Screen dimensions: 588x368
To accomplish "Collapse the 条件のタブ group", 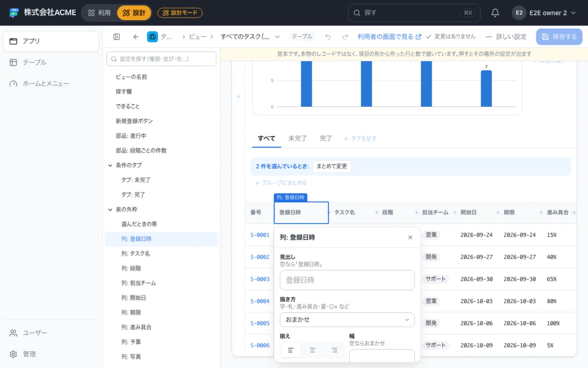I will coord(110,166).
